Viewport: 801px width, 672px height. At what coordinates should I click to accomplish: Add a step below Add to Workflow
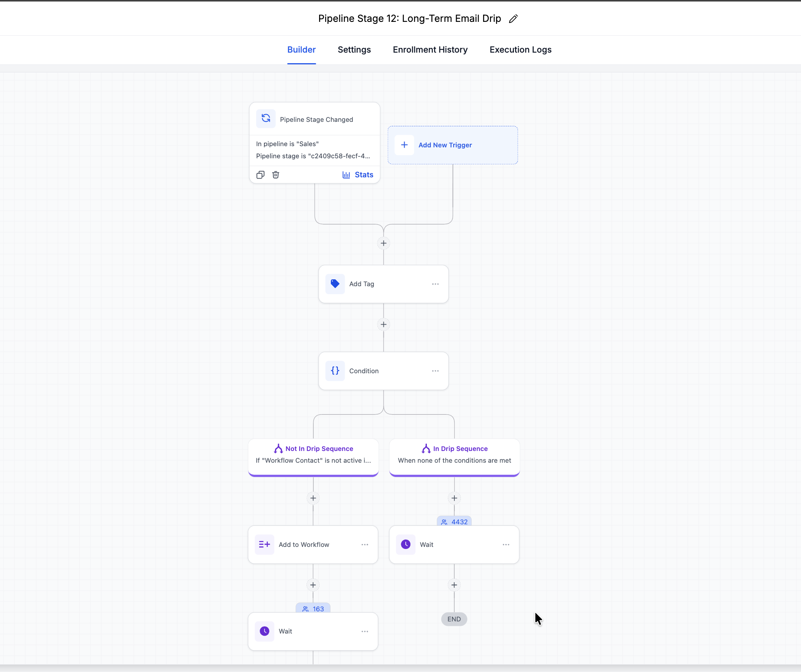click(x=313, y=585)
